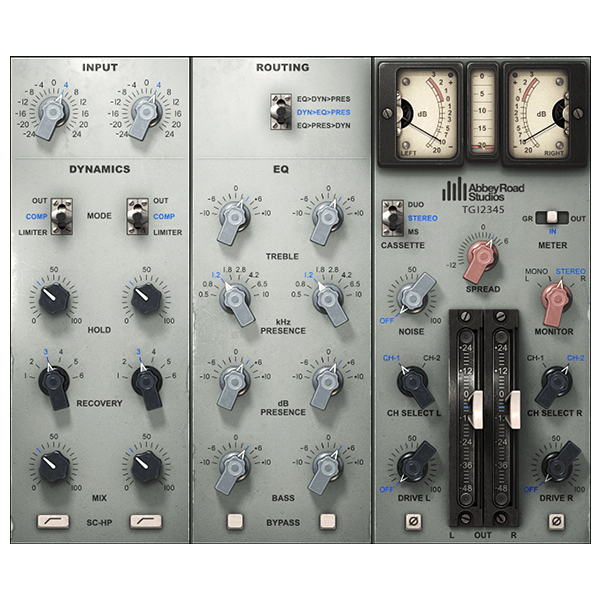Click the right LIMITER mode label

[168, 232]
